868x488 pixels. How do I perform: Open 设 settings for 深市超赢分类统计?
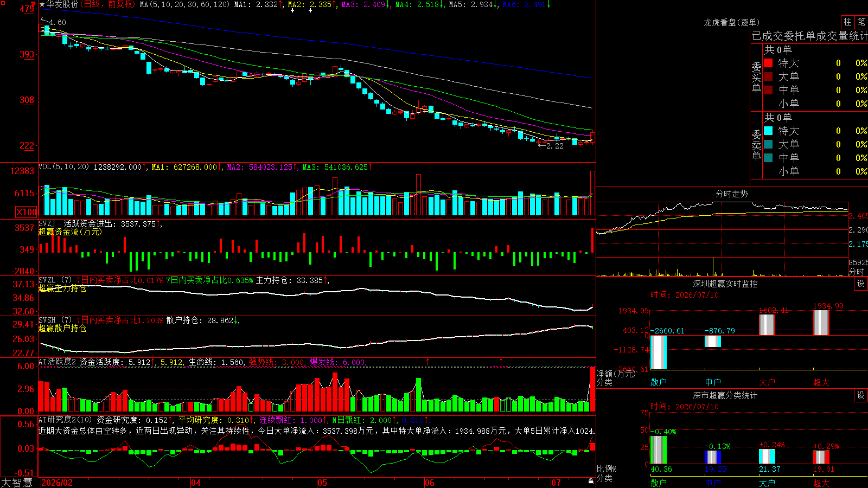tap(861, 395)
